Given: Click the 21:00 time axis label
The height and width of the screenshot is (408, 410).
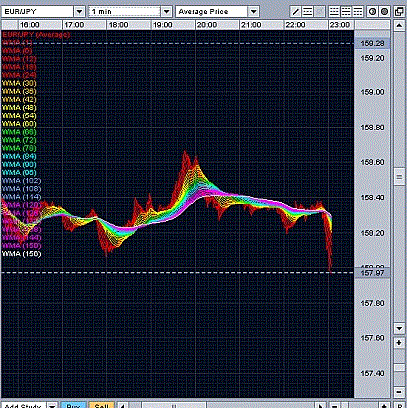Looking at the screenshot, I should click(251, 25).
